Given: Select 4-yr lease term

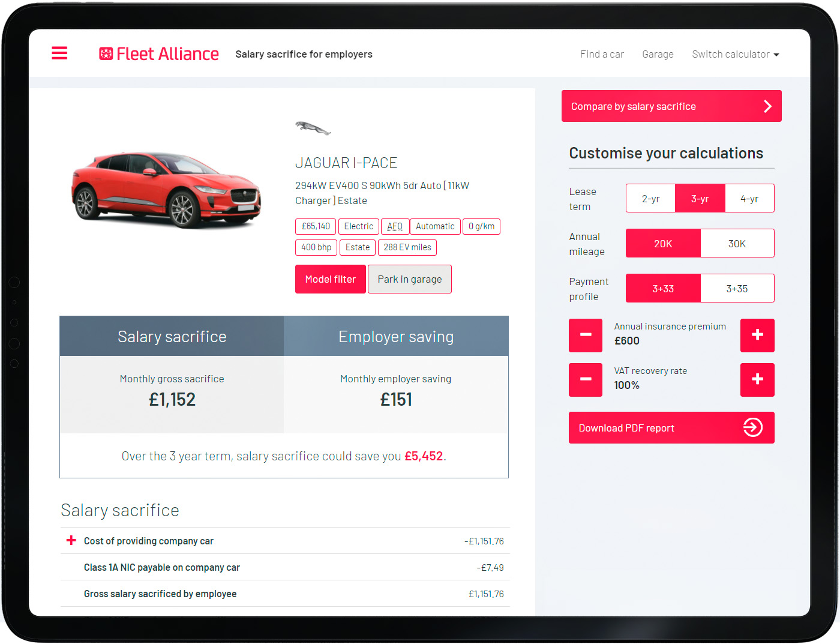Looking at the screenshot, I should (x=749, y=198).
